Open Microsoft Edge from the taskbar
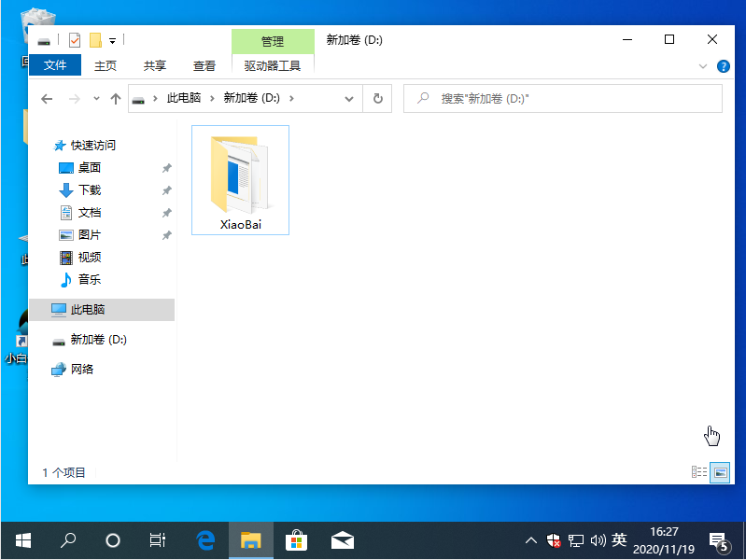Screen dimensions: 746x560 click(206, 539)
